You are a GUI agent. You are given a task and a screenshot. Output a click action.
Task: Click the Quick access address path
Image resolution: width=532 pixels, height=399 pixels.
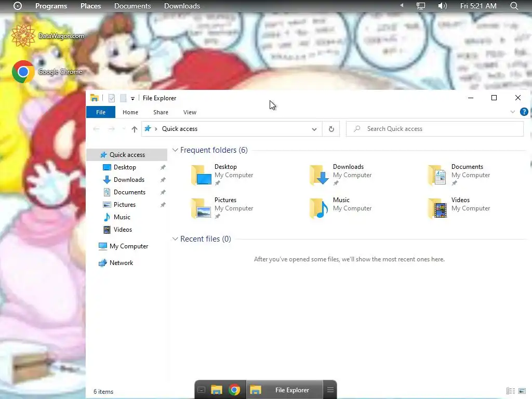[x=179, y=129]
